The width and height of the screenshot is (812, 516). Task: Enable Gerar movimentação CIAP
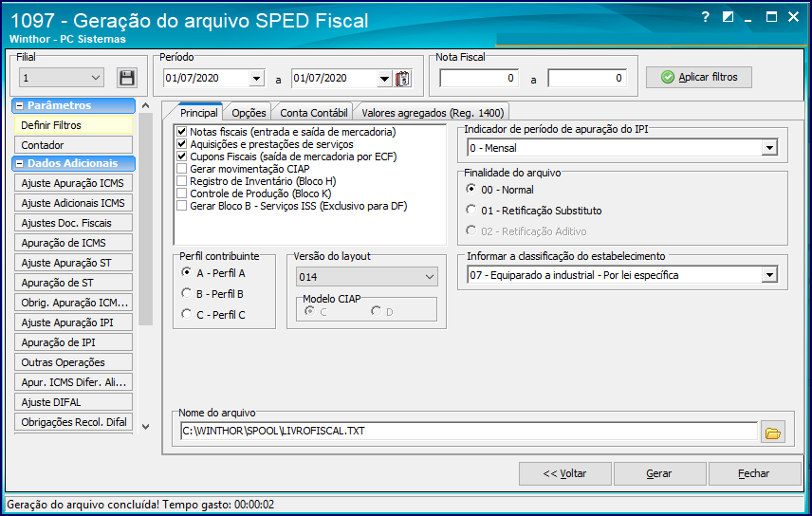[182, 169]
